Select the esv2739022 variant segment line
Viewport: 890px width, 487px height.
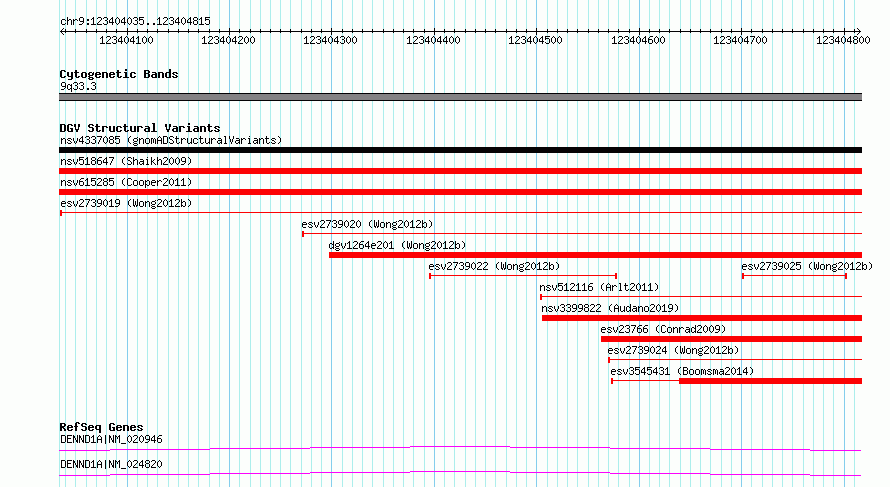click(523, 276)
